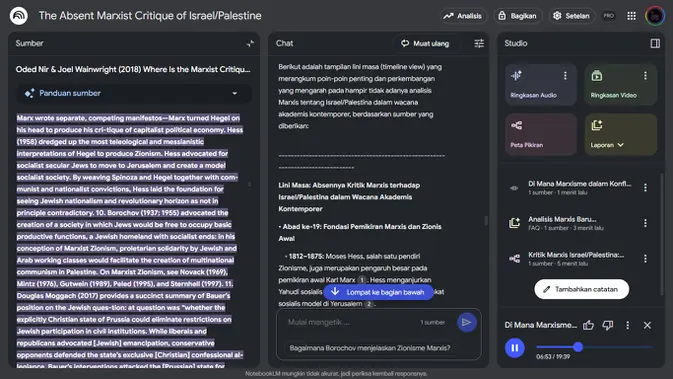Screen dimensions: 673x379
Task: Click the Laporan report icon
Action: tap(597, 125)
